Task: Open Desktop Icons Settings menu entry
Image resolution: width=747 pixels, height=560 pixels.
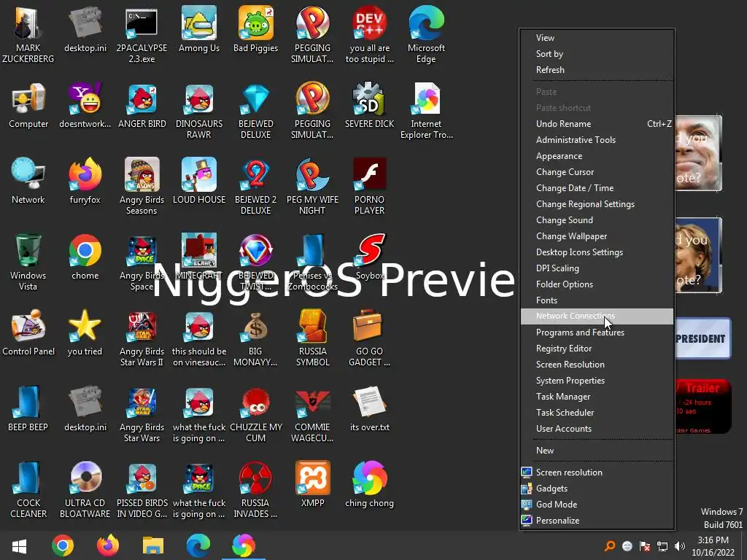Action: tap(597, 252)
